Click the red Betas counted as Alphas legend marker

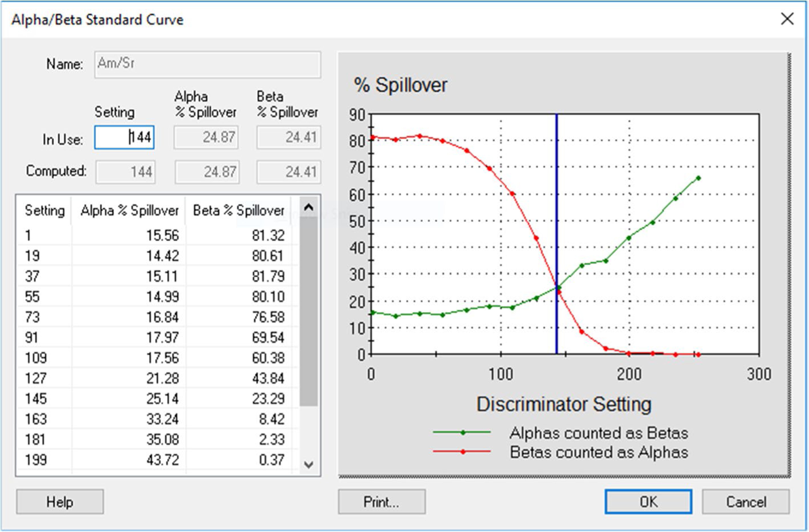[462, 452]
